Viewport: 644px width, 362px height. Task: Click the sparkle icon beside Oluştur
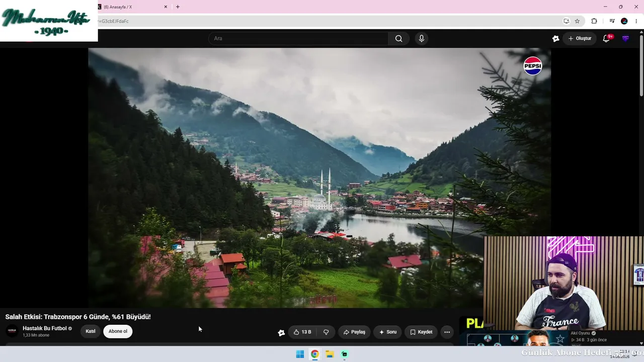pos(555,38)
